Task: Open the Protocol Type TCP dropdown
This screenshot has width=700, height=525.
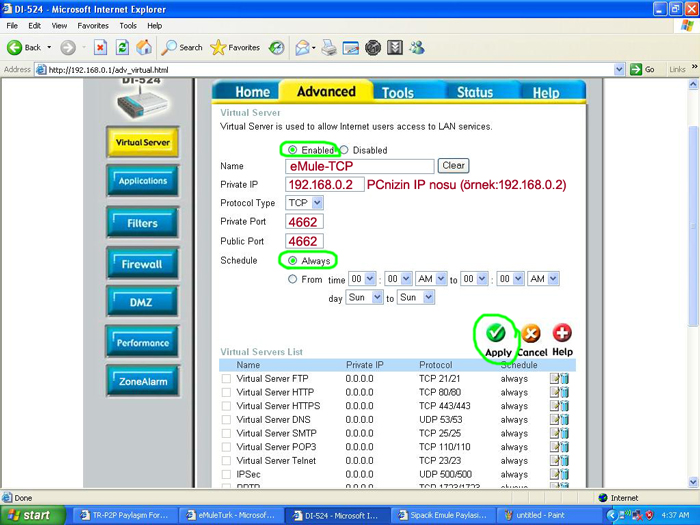Action: tap(304, 203)
